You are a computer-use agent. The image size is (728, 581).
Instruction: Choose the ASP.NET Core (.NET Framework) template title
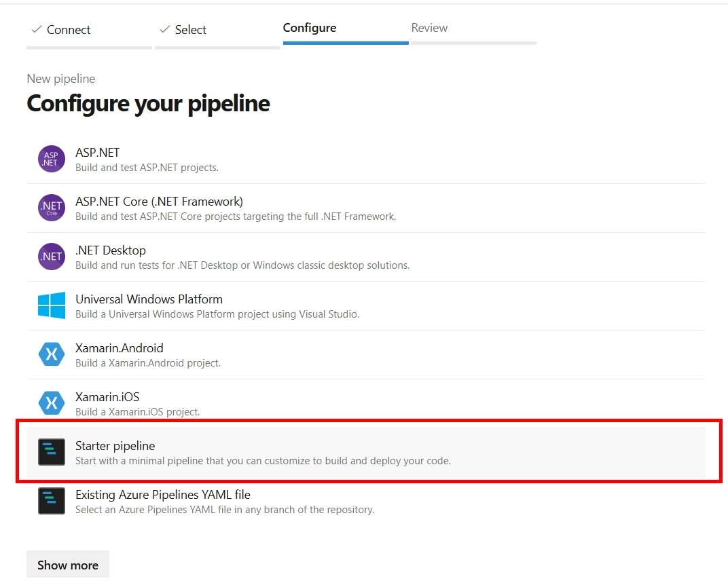(159, 202)
